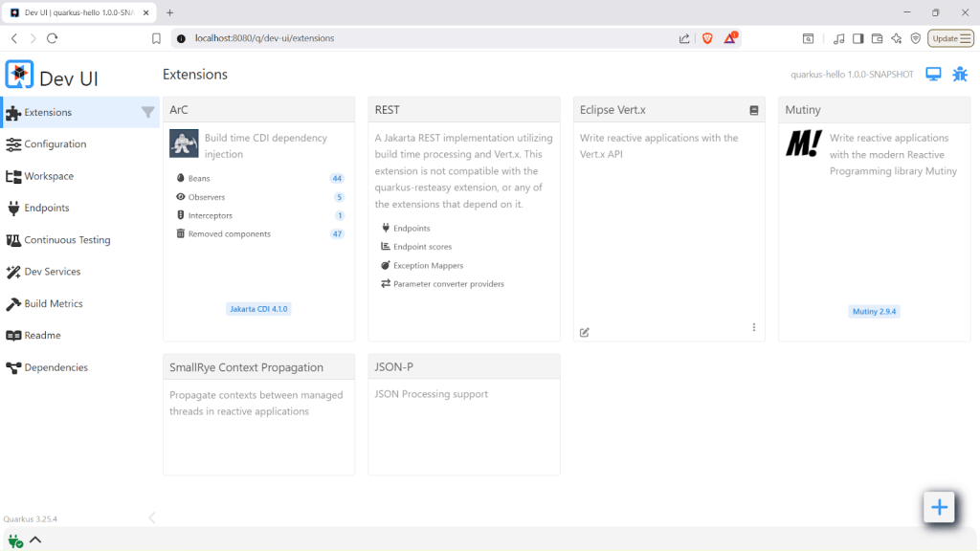This screenshot has width=980, height=551.
Task: Click the Vert.x configuration edit icon
Action: tap(585, 332)
